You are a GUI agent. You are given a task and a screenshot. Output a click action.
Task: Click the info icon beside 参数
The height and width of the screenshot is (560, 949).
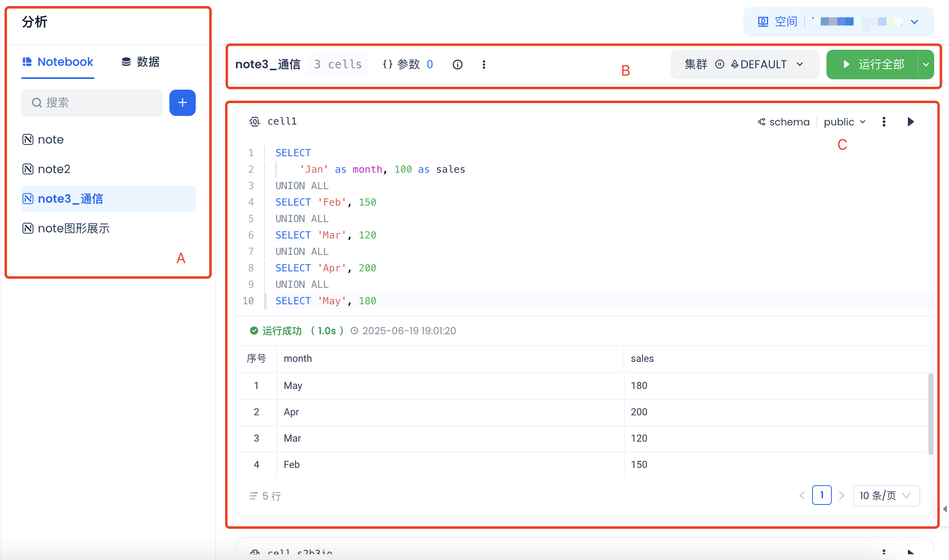coord(457,65)
